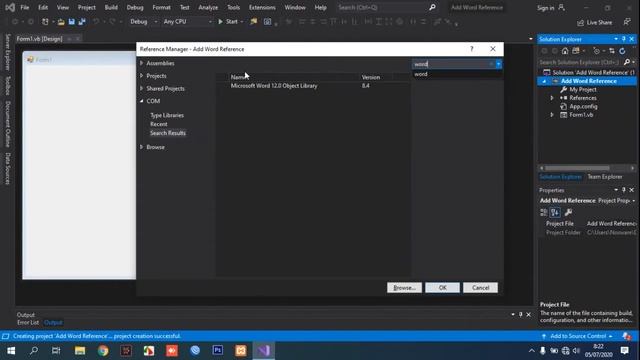Click the taskbar search icon
Screen dimensions: 640x360
click(34, 351)
